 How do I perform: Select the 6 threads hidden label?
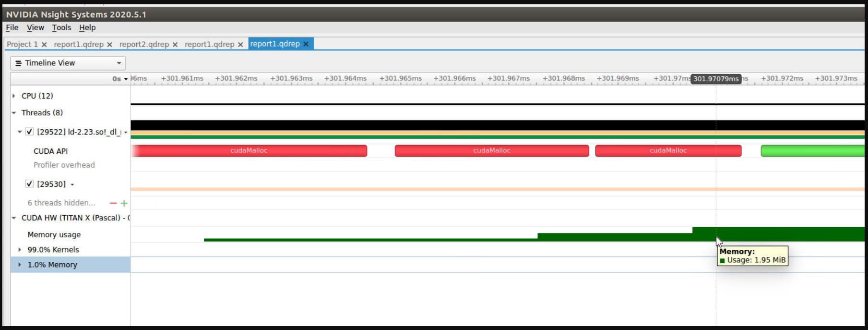pyautogui.click(x=61, y=203)
